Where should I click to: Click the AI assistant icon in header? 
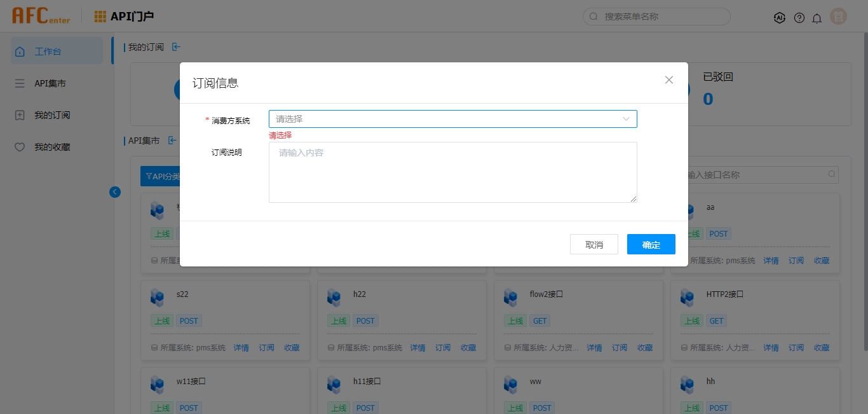(780, 18)
